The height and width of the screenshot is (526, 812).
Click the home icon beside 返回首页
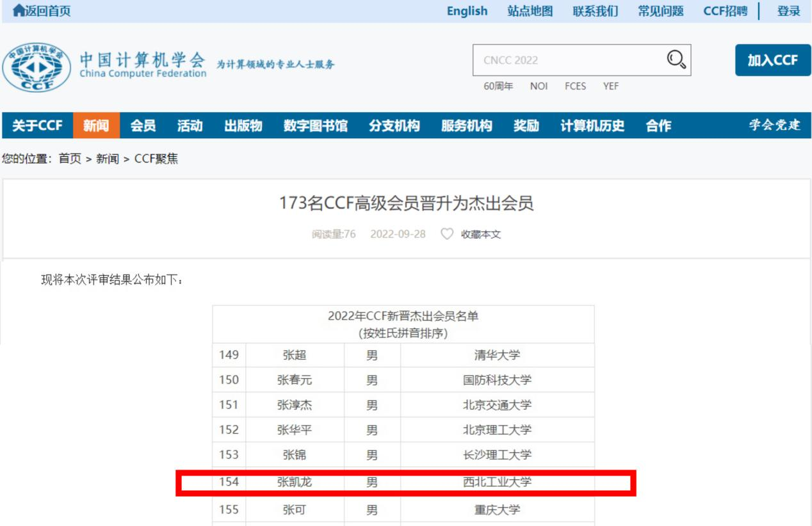coord(19,11)
